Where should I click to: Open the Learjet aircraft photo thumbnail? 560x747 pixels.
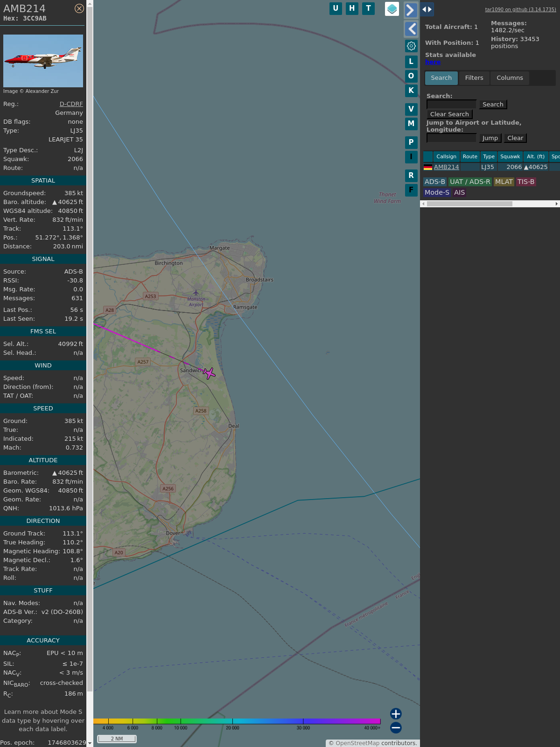[43, 61]
